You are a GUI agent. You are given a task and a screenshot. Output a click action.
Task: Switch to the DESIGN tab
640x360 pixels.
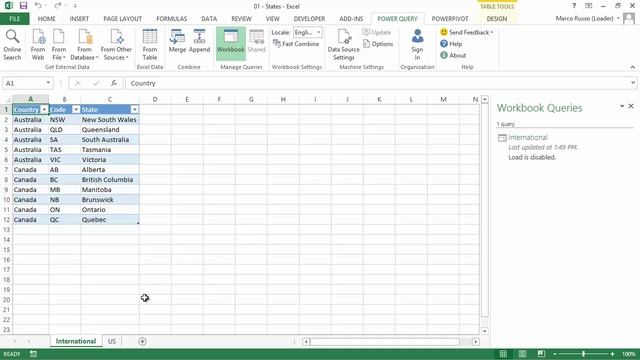pos(497,19)
